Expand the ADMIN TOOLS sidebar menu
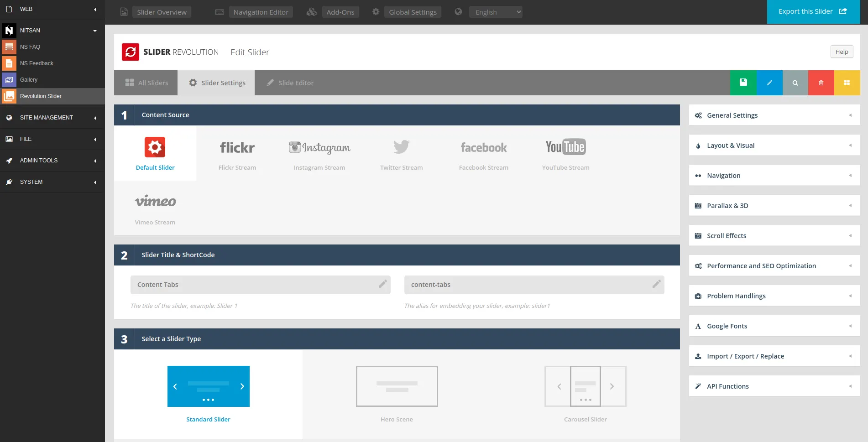 point(52,161)
